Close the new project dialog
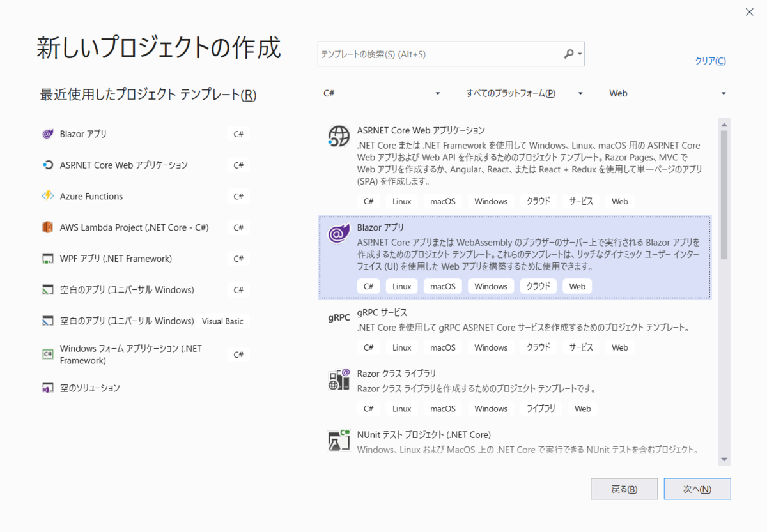 click(749, 11)
